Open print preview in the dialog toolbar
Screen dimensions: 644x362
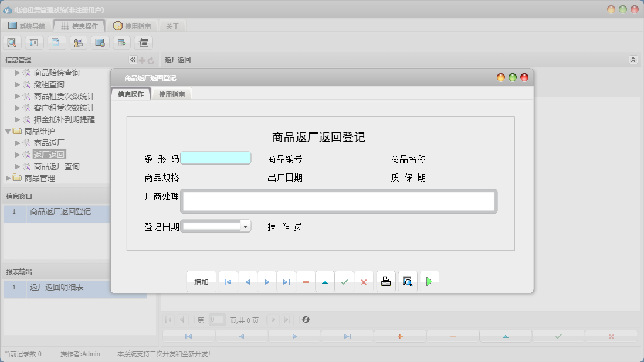[407, 281]
